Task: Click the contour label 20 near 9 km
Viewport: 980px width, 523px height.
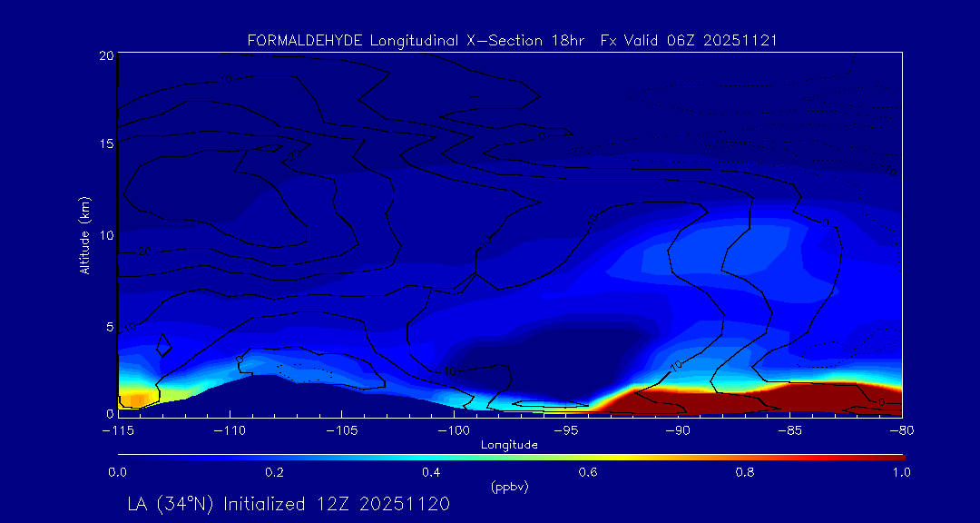Action: point(142,252)
